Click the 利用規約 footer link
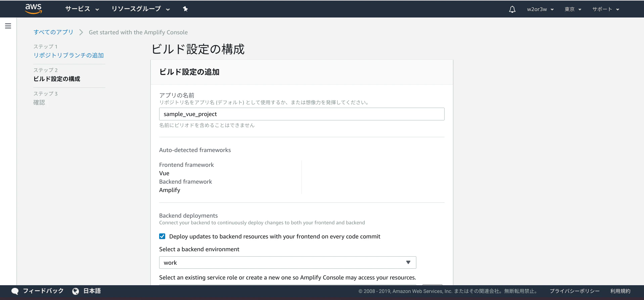644x300 pixels. coord(620,291)
